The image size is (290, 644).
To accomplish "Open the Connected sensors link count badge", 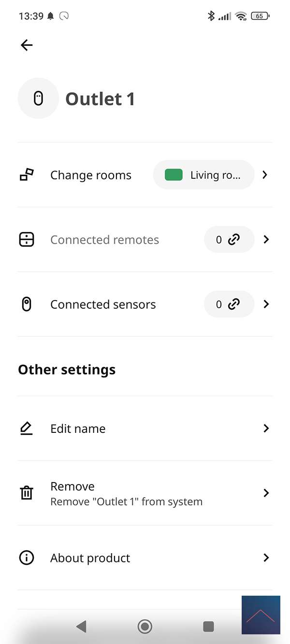I will pos(229,304).
